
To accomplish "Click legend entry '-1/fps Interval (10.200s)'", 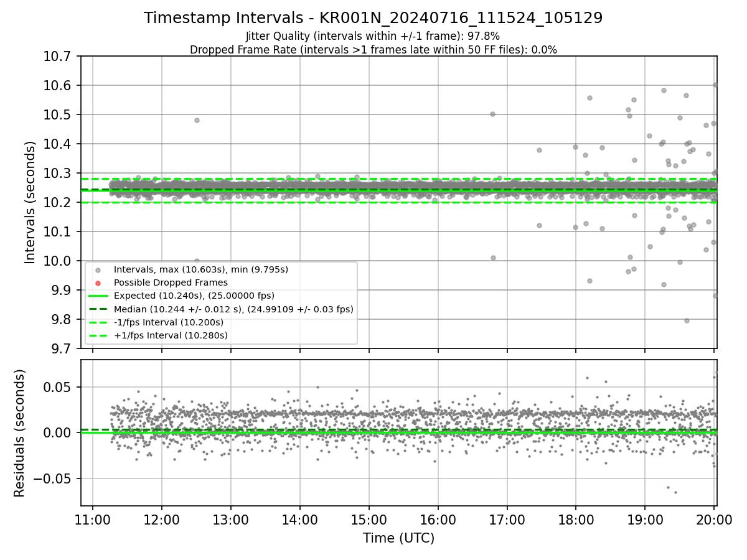I will (x=169, y=322).
